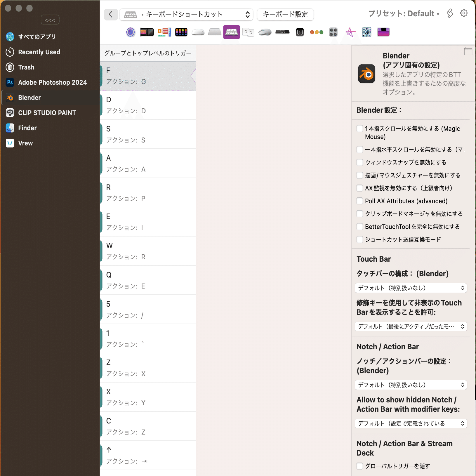Open settings with the gear icon

pos(464,13)
